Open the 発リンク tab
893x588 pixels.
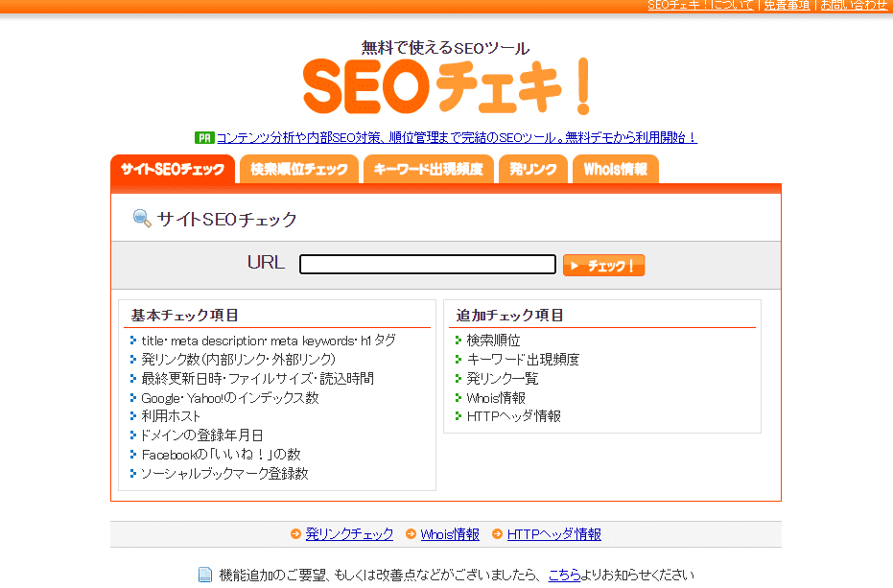point(533,169)
